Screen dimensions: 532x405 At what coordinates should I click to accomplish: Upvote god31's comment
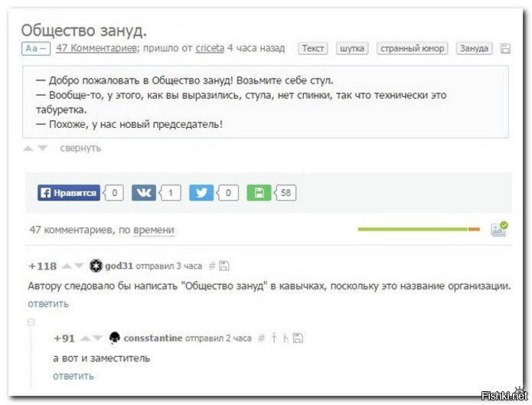(x=67, y=266)
